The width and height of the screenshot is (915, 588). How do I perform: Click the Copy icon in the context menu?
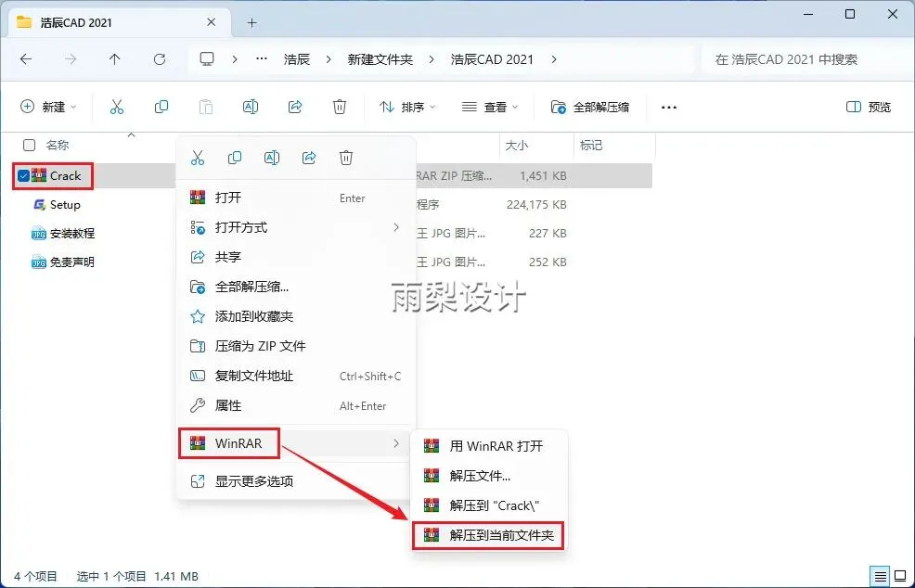pyautogui.click(x=235, y=158)
